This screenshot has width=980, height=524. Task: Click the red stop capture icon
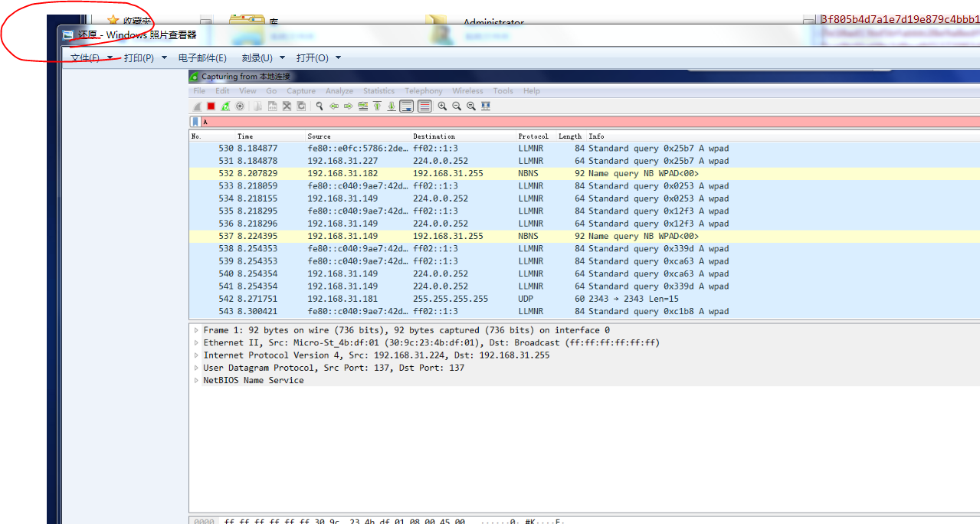[211, 106]
